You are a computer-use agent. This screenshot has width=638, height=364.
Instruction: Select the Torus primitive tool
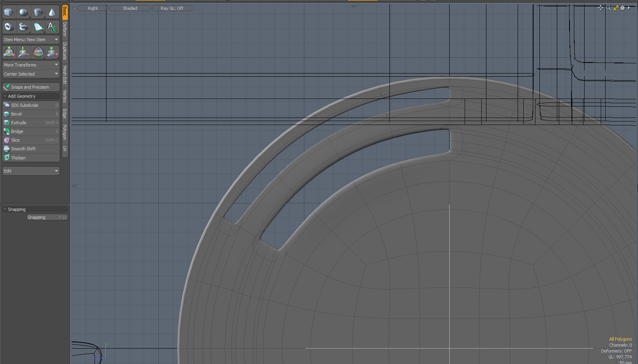(x=9, y=27)
